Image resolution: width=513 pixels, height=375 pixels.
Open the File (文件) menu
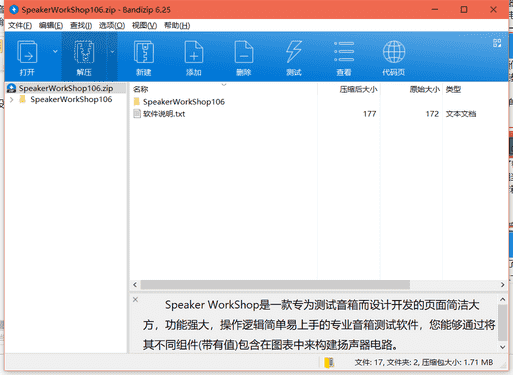tap(20, 26)
